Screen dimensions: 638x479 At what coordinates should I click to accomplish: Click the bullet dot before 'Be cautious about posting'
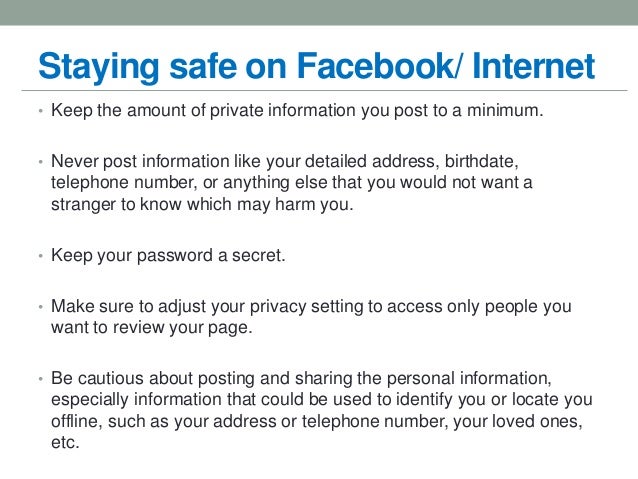pos(42,378)
